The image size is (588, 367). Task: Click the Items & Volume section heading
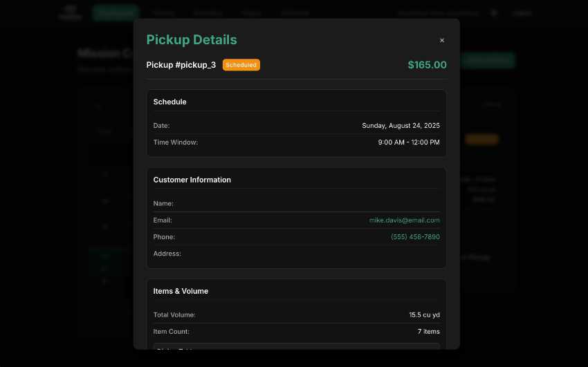point(181,291)
